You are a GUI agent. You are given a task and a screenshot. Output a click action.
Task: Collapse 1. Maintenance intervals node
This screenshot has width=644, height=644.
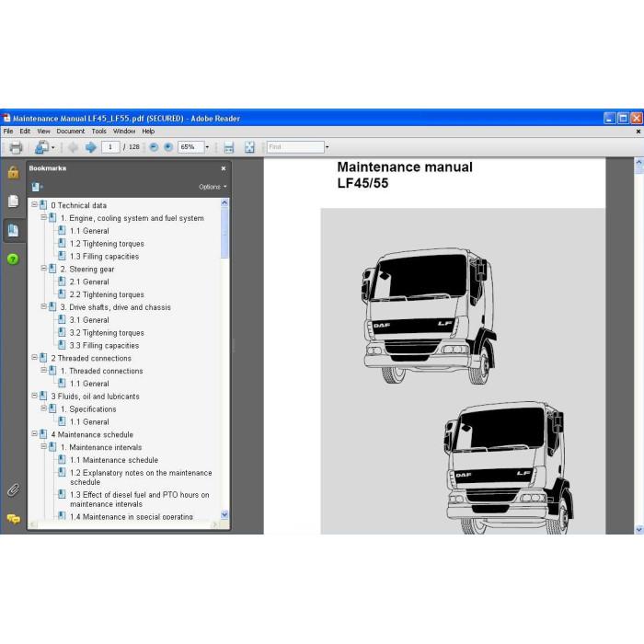tap(43, 446)
